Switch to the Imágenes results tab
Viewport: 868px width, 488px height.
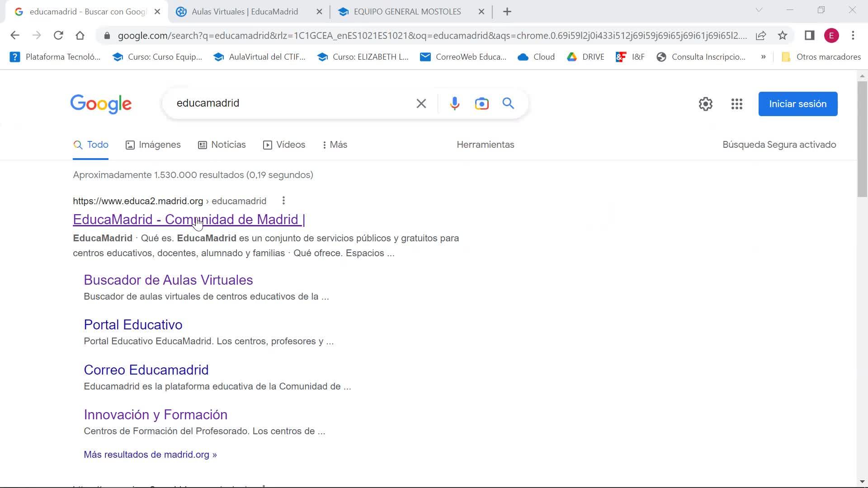(x=153, y=145)
